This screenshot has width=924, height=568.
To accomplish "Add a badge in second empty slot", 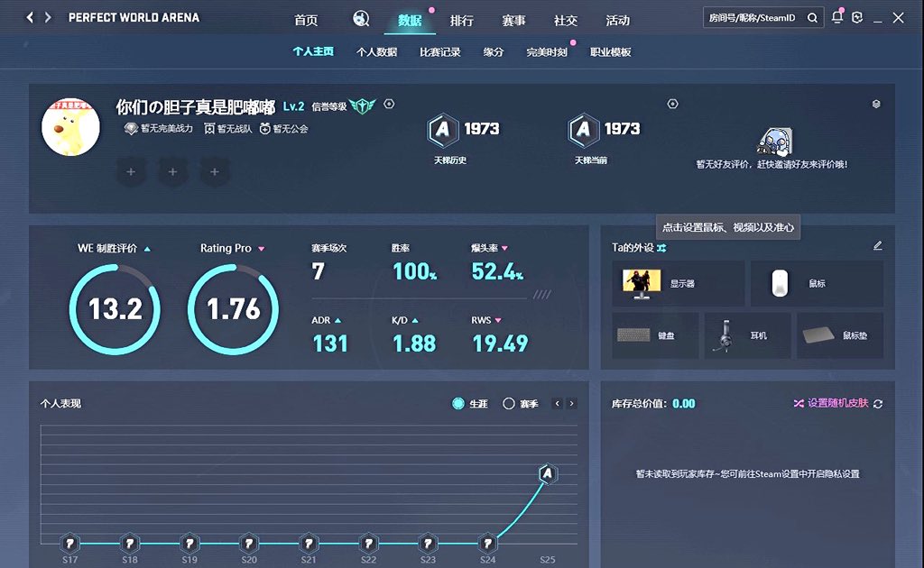I will point(172,172).
